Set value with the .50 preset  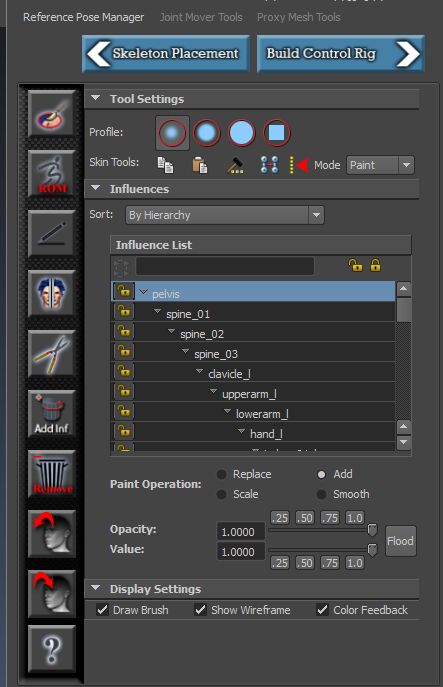(305, 563)
